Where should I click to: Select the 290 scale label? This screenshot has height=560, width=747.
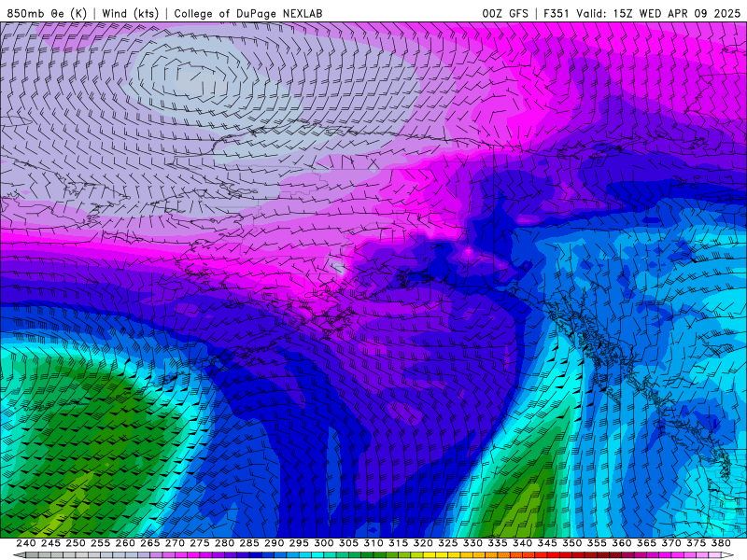coord(274,543)
